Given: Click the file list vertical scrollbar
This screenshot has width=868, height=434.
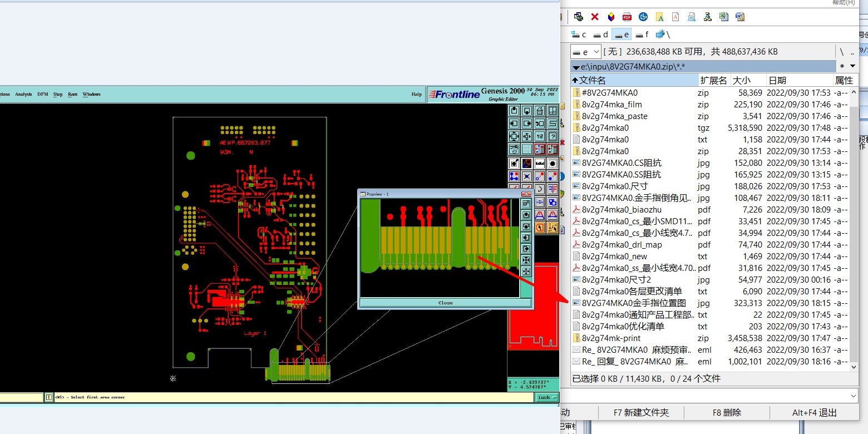Looking at the screenshot, I should click(854, 229).
